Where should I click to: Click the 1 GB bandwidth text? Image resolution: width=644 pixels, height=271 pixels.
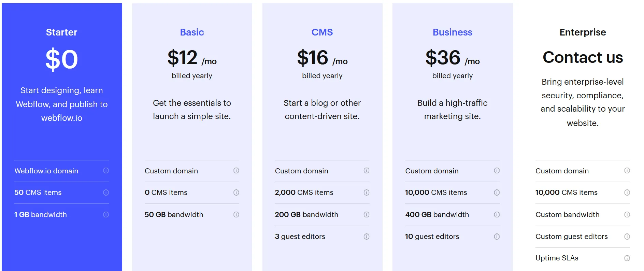(41, 215)
